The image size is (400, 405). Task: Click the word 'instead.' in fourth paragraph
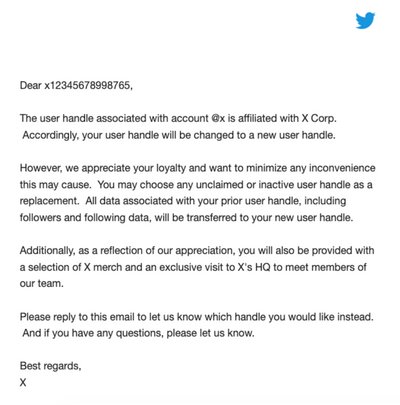tap(355, 317)
